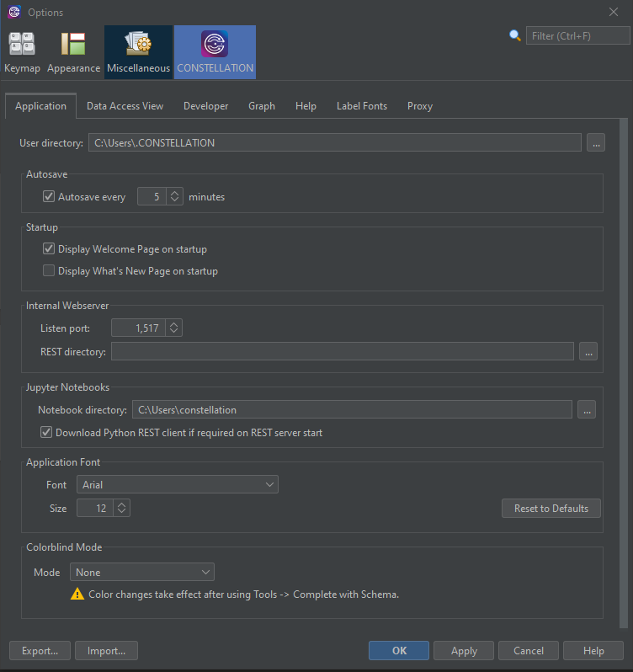
Task: Close the Options dialog
Action: (614, 12)
